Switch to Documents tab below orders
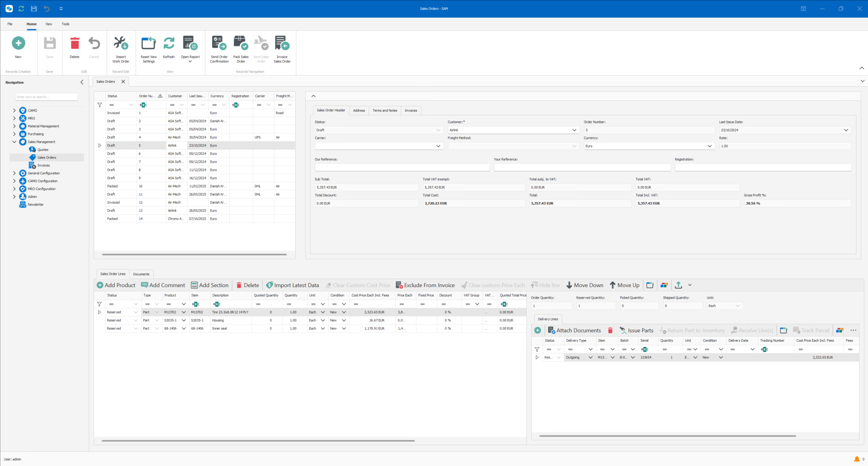 click(x=141, y=274)
